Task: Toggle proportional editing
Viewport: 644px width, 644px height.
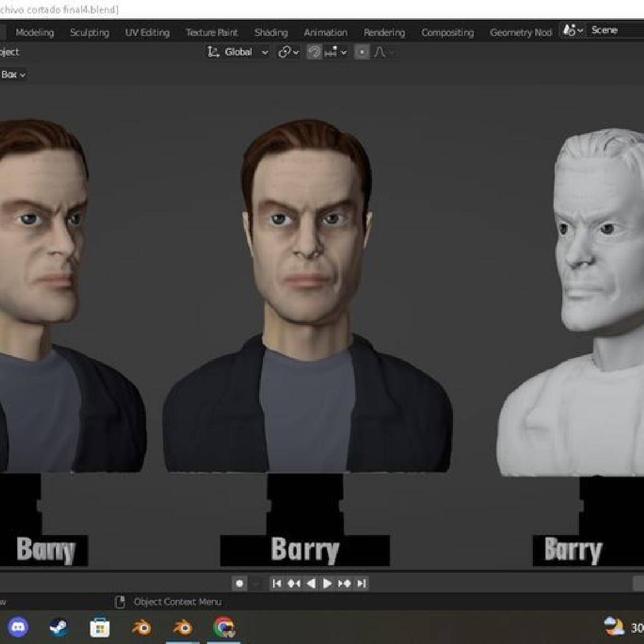Action: click(x=362, y=52)
